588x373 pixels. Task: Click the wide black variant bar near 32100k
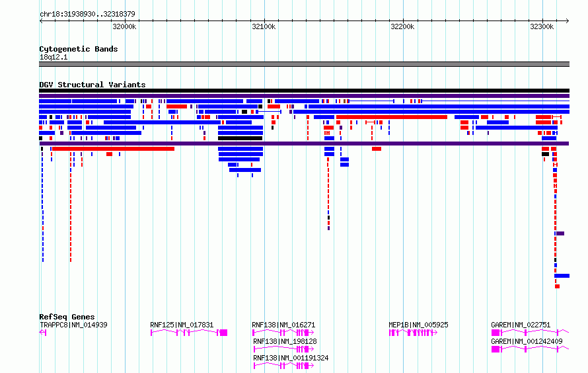(x=240, y=138)
